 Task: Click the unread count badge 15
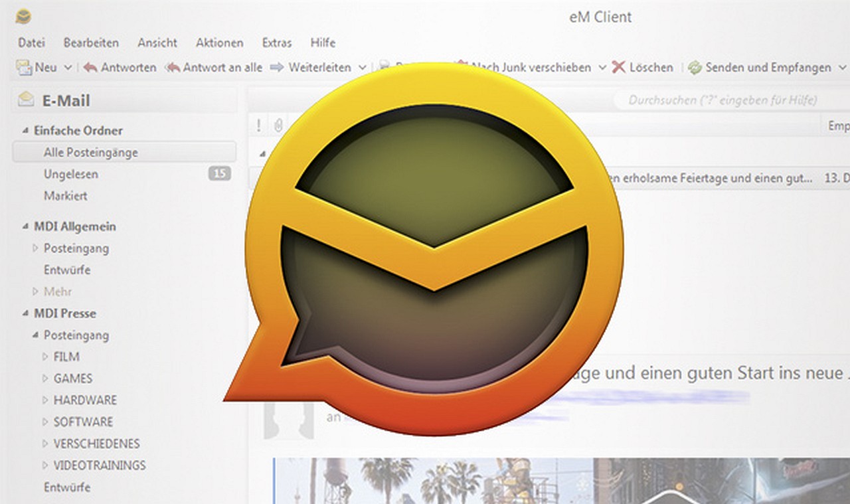tap(219, 174)
